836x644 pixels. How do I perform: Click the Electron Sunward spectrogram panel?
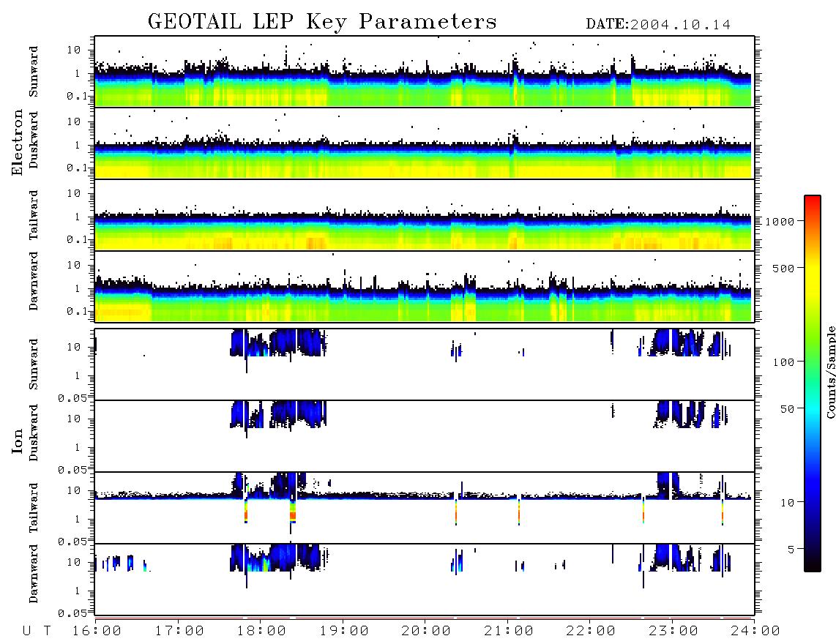[425, 72]
